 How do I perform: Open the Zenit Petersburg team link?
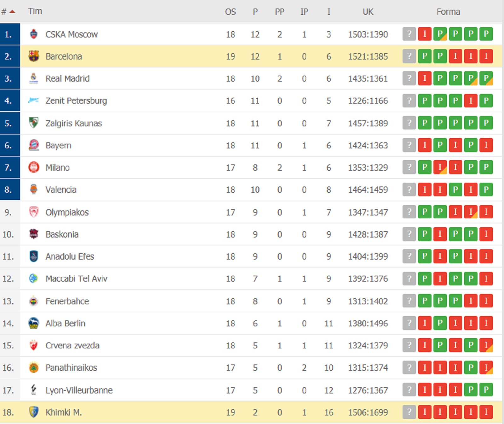point(76,101)
